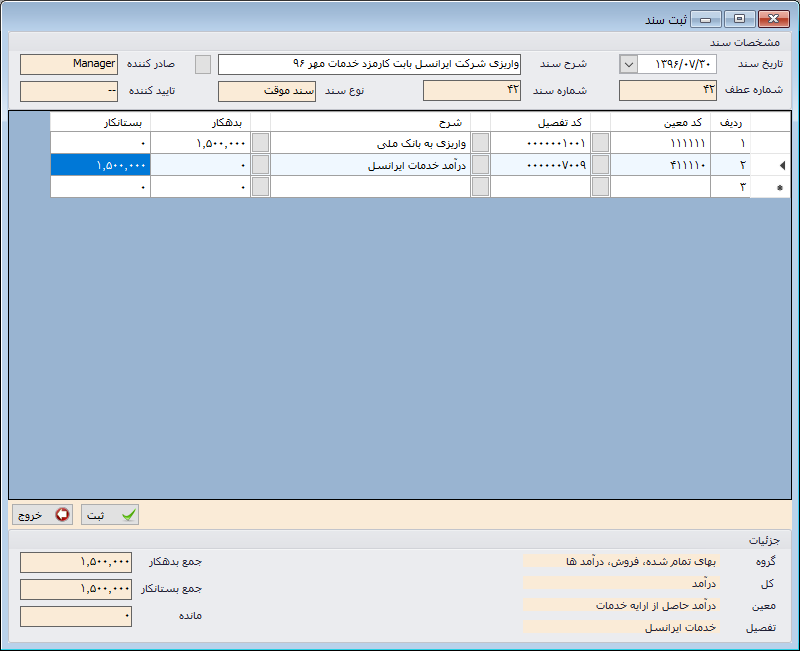This screenshot has width=800, height=651.
Task: Click the empty شرح cell in row 3
Action: 370,187
